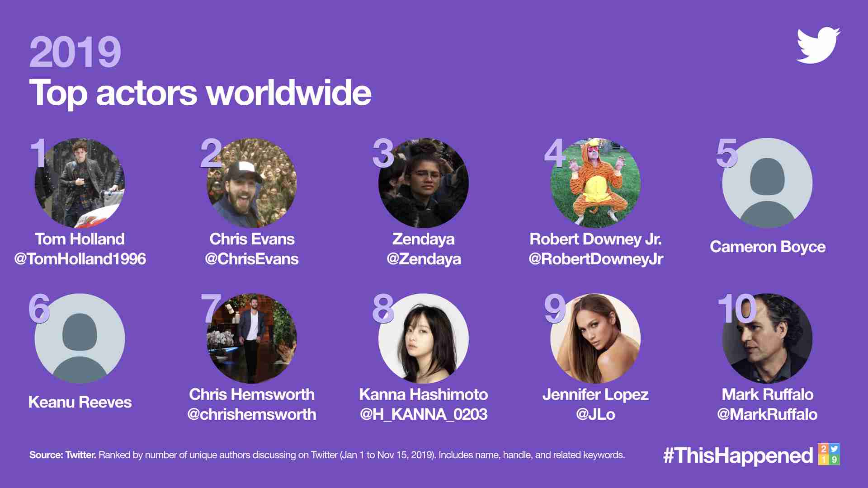Click Keanu Reeves' default avatar placeholder
The image size is (868, 488).
80,338
